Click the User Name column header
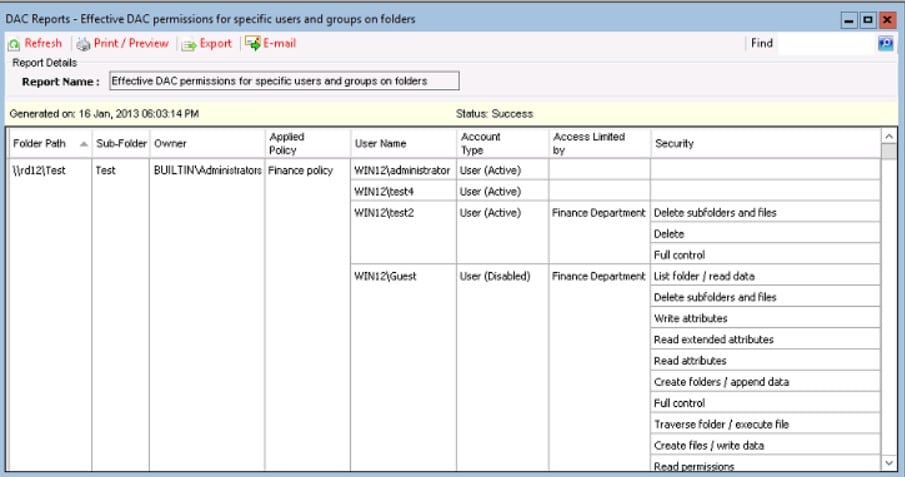Viewport: 905px width, 477px height. click(403, 143)
